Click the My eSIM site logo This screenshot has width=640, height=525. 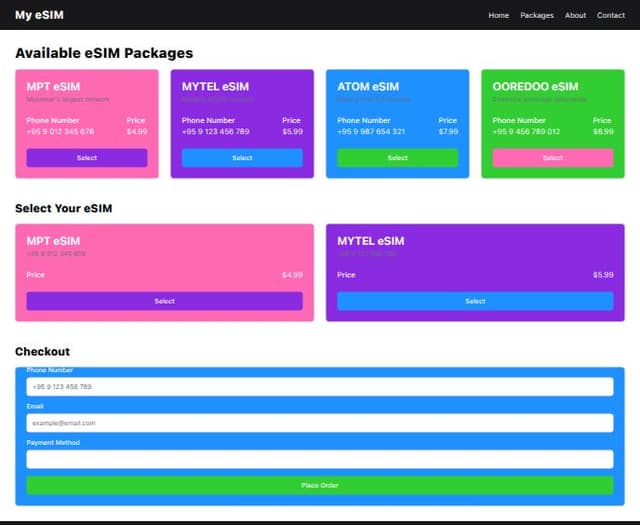click(x=39, y=15)
